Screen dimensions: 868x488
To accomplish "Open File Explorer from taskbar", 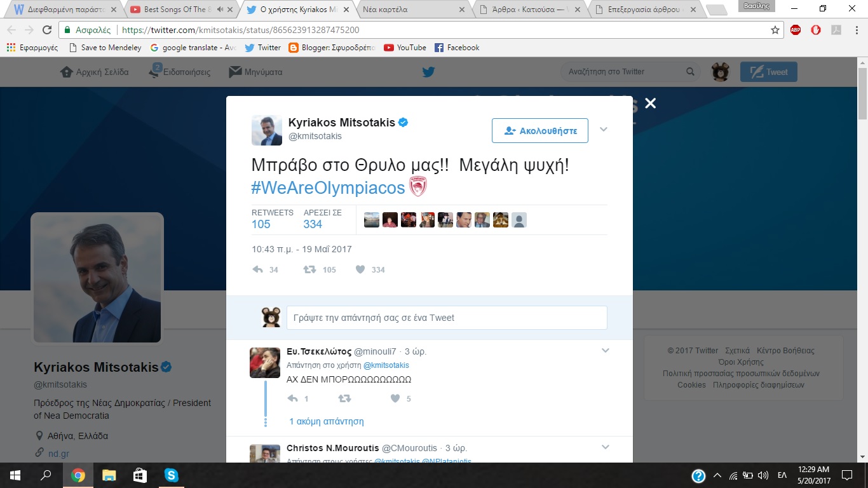I will click(x=109, y=475).
